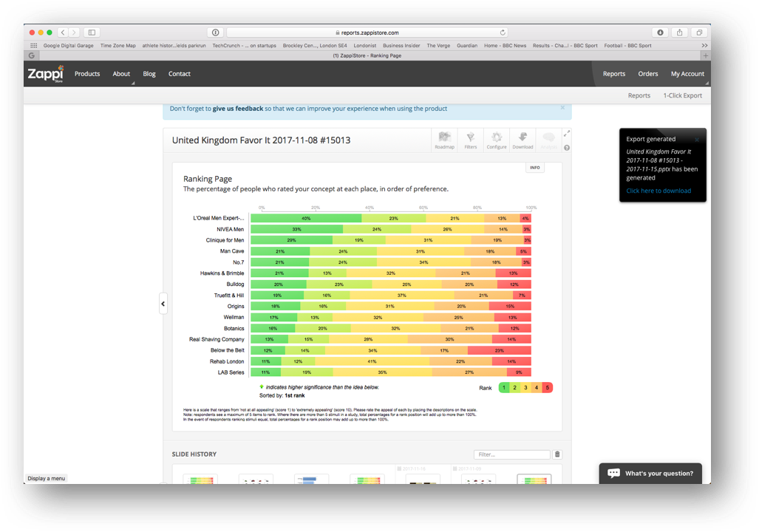Delete slide history using the trash icon
The height and width of the screenshot is (532, 759).
[558, 454]
